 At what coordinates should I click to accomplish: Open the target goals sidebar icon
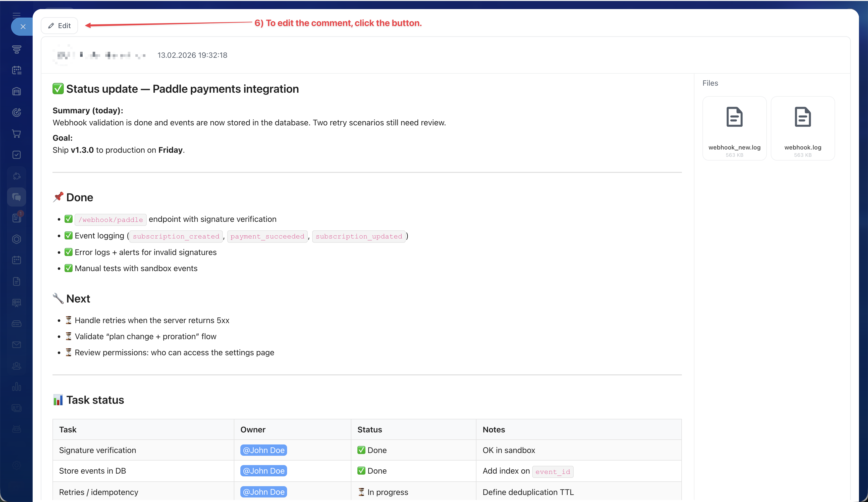click(x=17, y=112)
